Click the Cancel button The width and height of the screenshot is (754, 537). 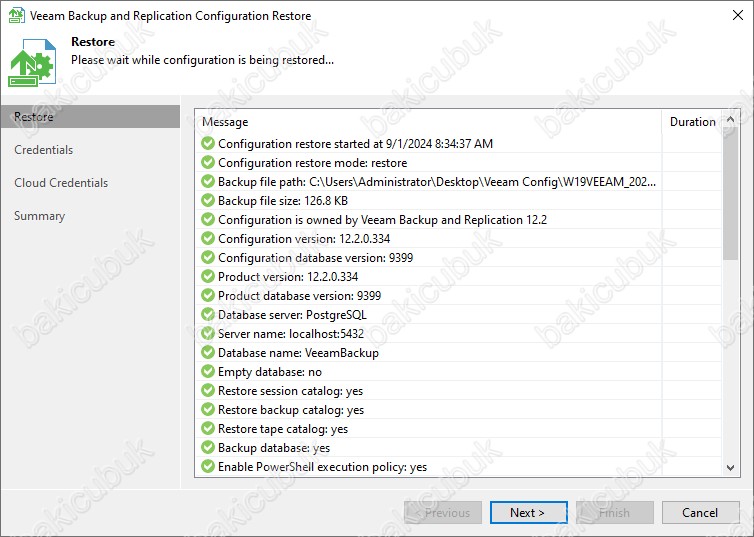coord(701,512)
